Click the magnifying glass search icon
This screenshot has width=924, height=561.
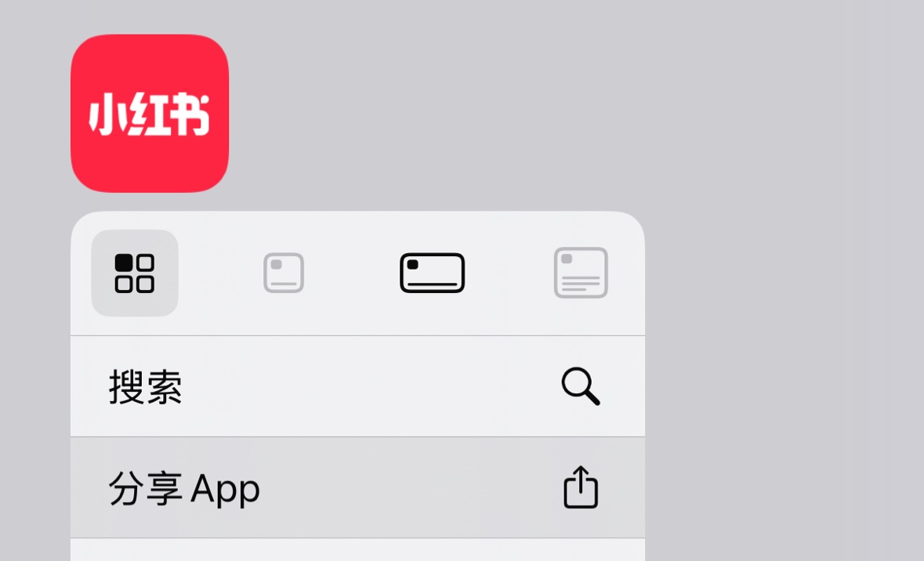coord(581,386)
